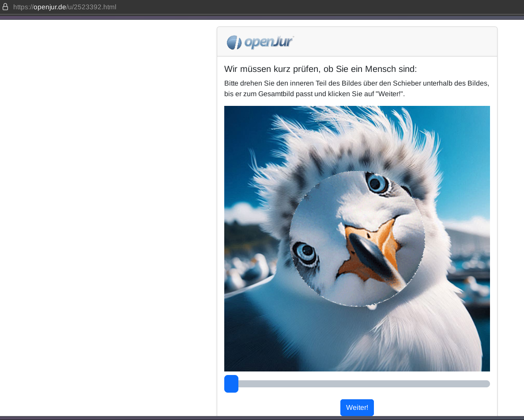Viewport: 524px width, 420px height.
Task: Click the blue slider handle below the image
Action: pyautogui.click(x=231, y=384)
